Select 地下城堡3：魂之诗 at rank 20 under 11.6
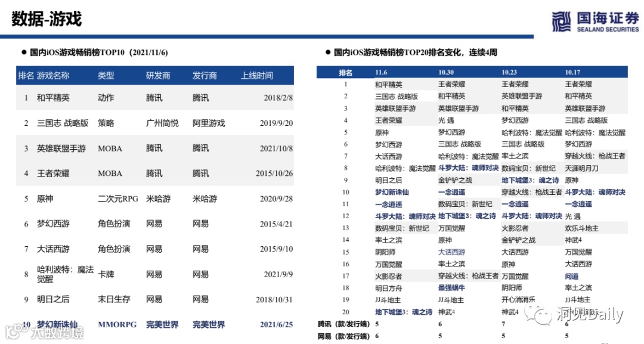Viewport: 644px width, 344px height. tap(403, 312)
